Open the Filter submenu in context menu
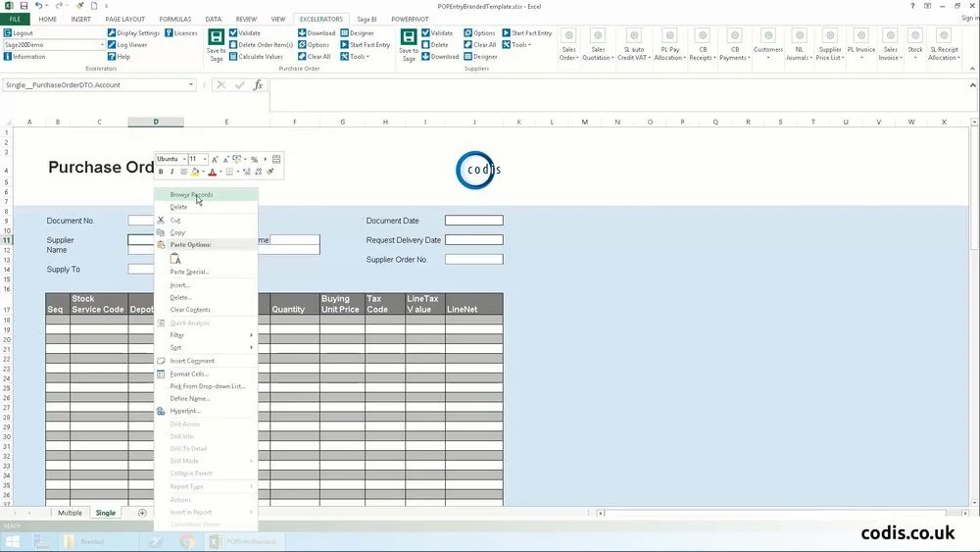The width and height of the screenshot is (980, 552). coord(206,335)
